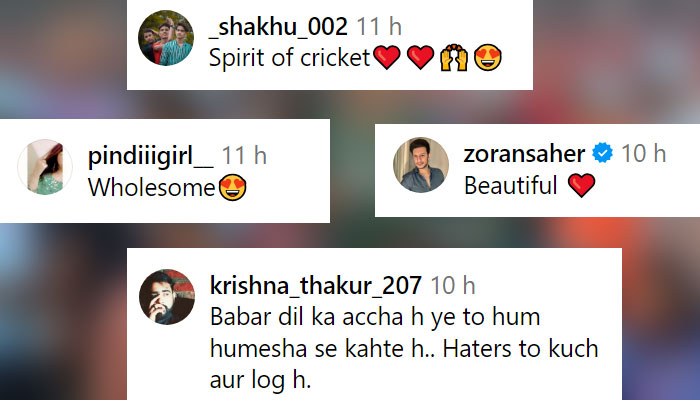Screen dimensions: 700x400
Task: Click the 10 h timestamp on krishna_thakur_207's comment
Action: point(453,285)
